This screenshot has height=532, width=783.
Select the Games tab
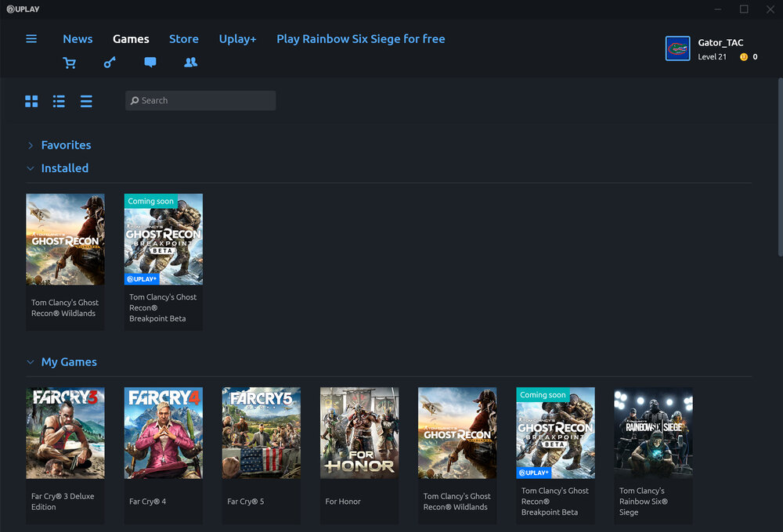(x=131, y=39)
